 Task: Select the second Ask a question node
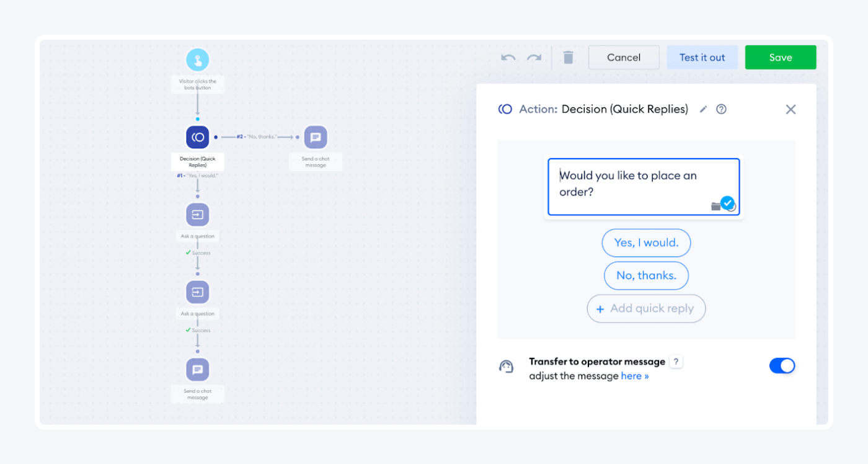pos(198,292)
